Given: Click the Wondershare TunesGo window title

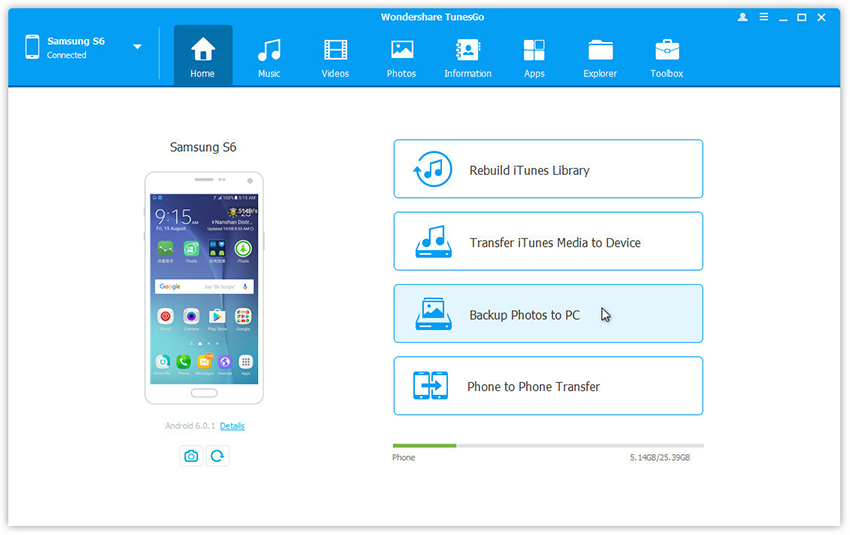Looking at the screenshot, I should [x=432, y=17].
